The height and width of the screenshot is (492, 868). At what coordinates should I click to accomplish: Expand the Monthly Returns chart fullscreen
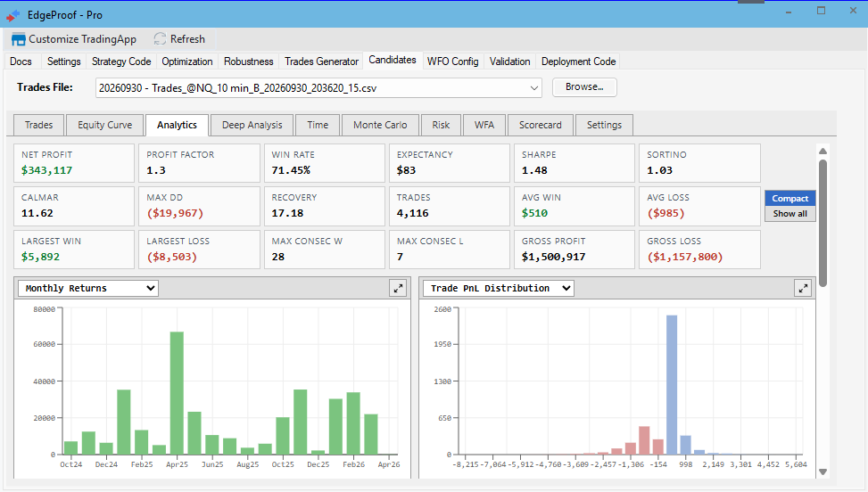tap(398, 288)
